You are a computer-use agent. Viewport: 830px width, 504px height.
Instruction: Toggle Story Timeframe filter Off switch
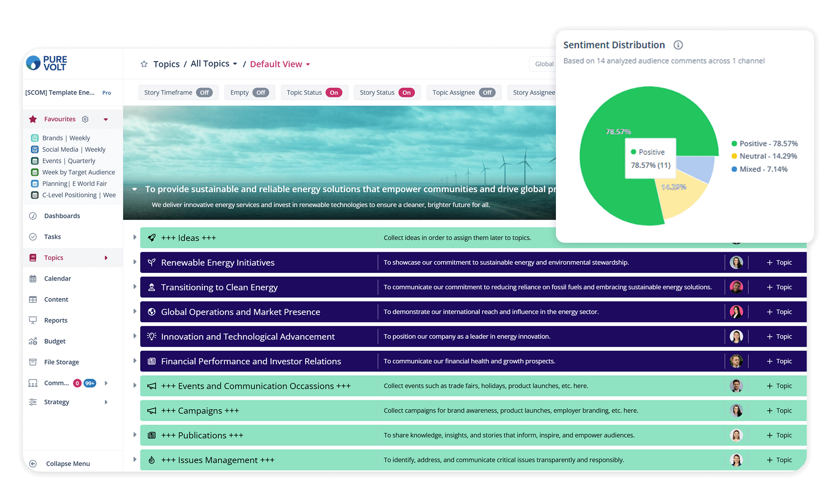click(x=204, y=92)
